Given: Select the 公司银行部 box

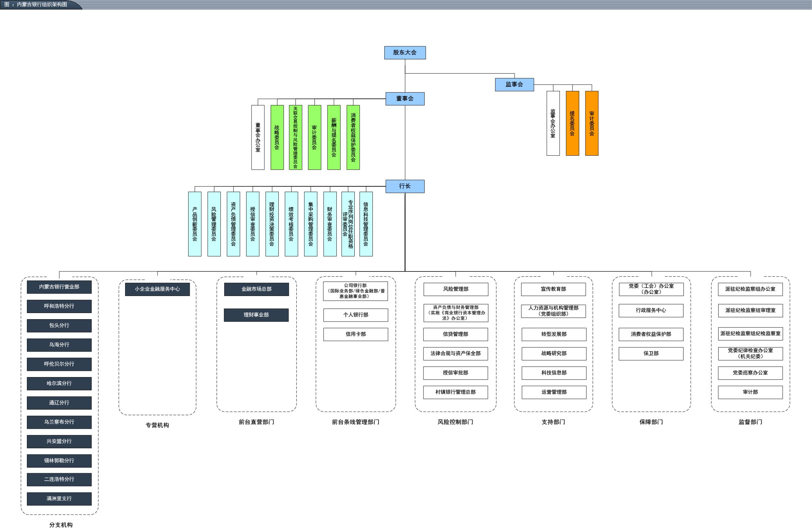Looking at the screenshot, I should (x=355, y=291).
